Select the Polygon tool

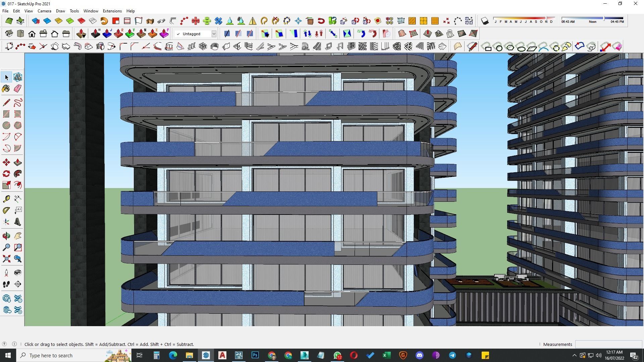point(18,125)
